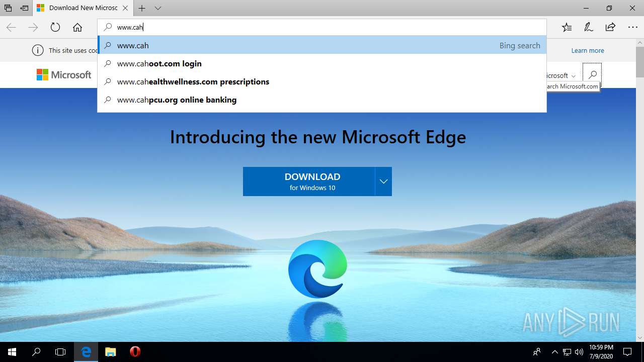Open Search Microsoft.com magnifier
Screen dimensions: 644x362
tap(592, 75)
